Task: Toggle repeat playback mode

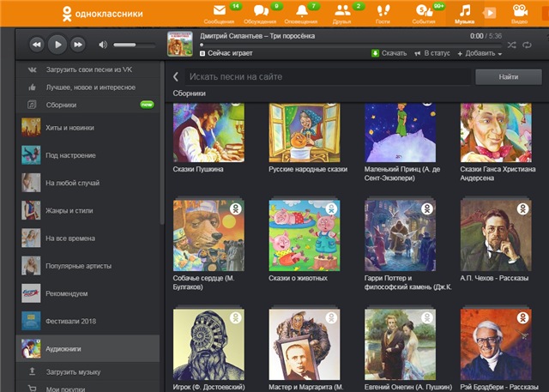Action: [527, 44]
